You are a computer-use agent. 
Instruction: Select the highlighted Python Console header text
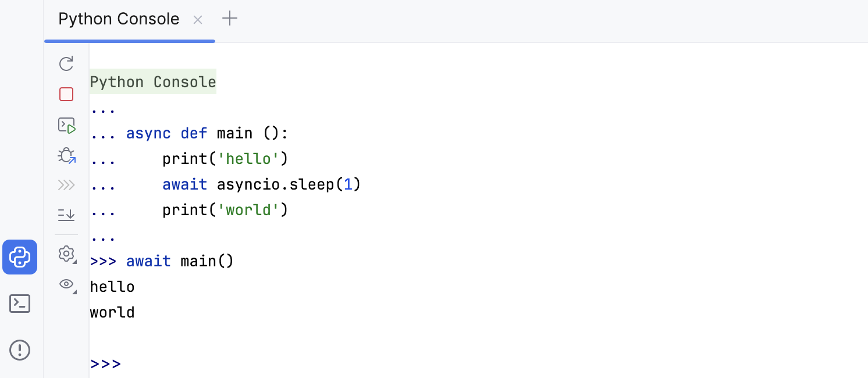[152, 81]
